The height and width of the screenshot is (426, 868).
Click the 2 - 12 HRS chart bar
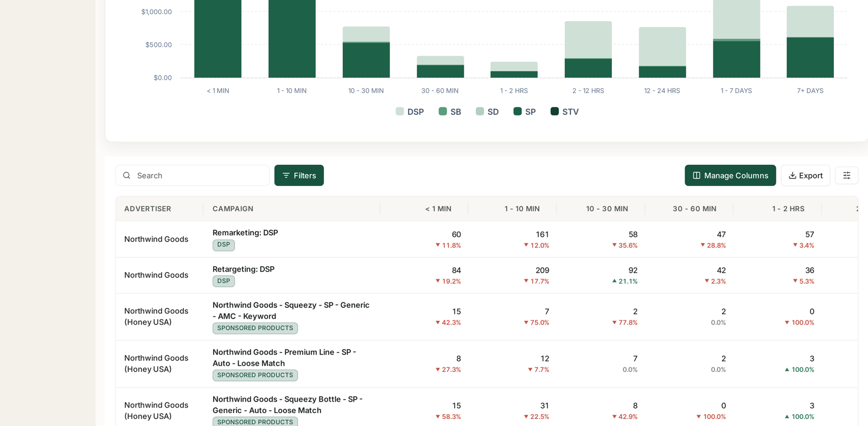tap(588, 49)
